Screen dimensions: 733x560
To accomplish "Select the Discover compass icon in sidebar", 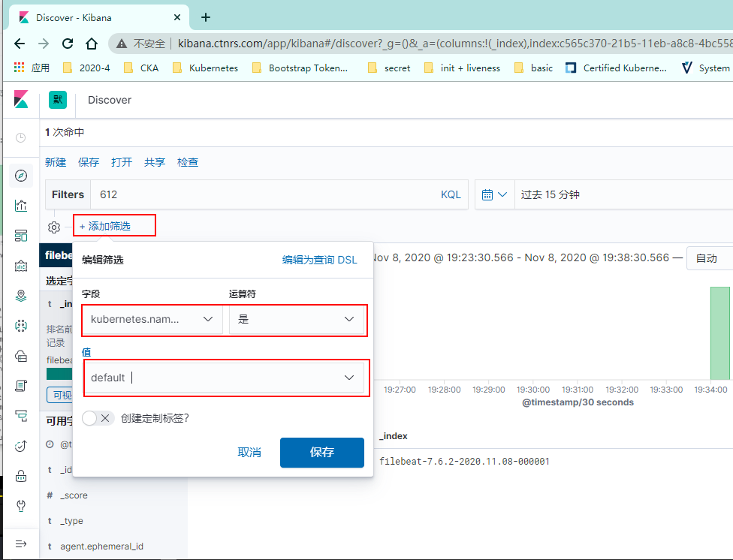I will [x=21, y=176].
